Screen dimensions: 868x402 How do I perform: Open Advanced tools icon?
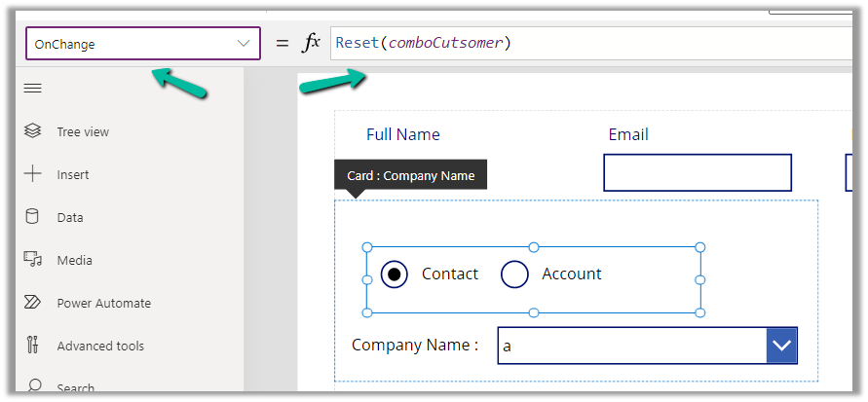[32, 346]
